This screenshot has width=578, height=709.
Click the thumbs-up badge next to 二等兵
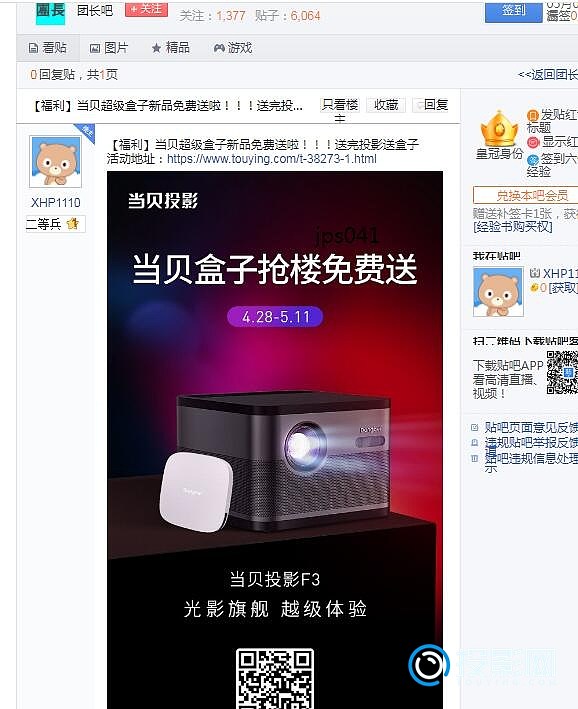(x=72, y=223)
